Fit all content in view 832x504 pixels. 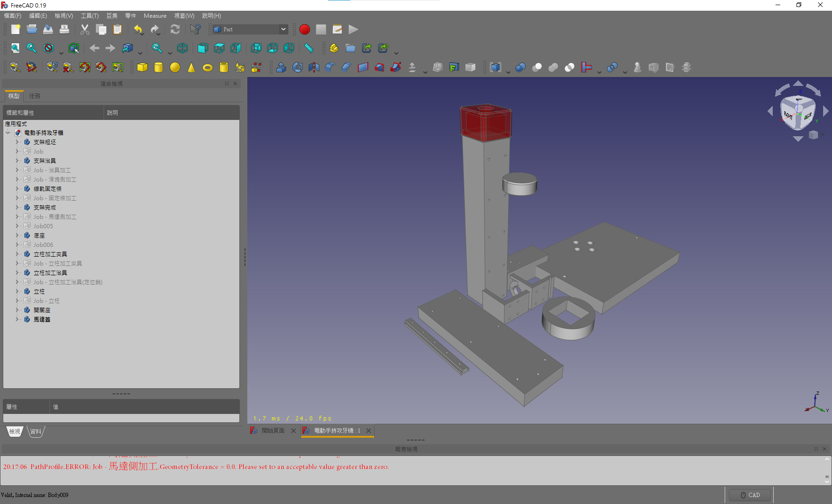[15, 48]
